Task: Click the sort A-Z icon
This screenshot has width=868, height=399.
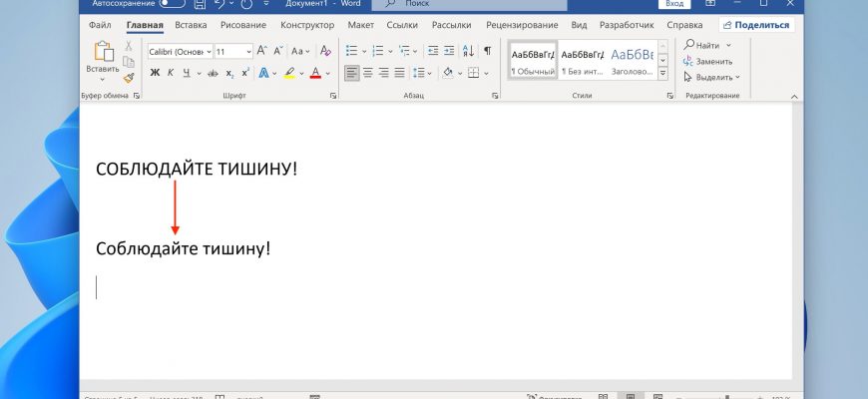Action: coord(466,50)
